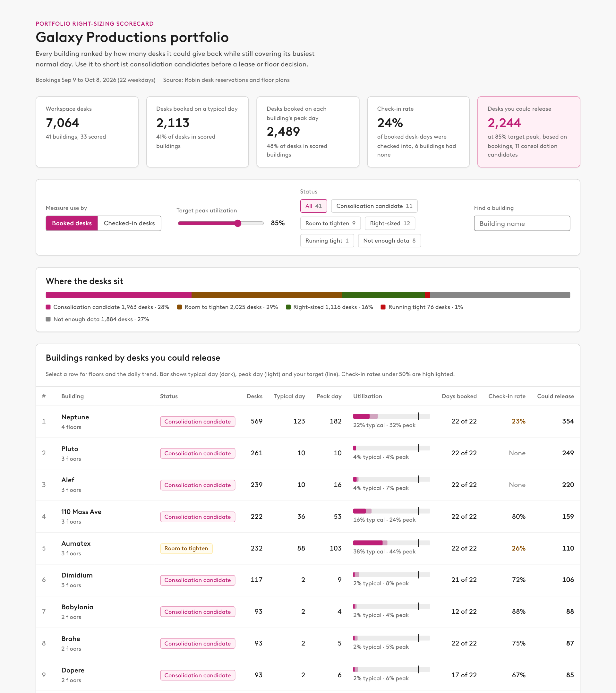
Task: Click the Running tight legend swatch
Action: [x=383, y=307]
